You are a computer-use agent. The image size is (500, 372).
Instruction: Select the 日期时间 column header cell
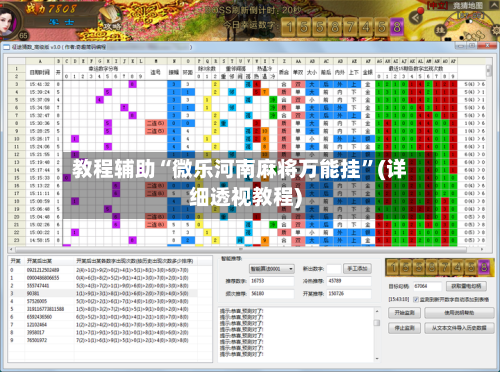[x=40, y=72]
